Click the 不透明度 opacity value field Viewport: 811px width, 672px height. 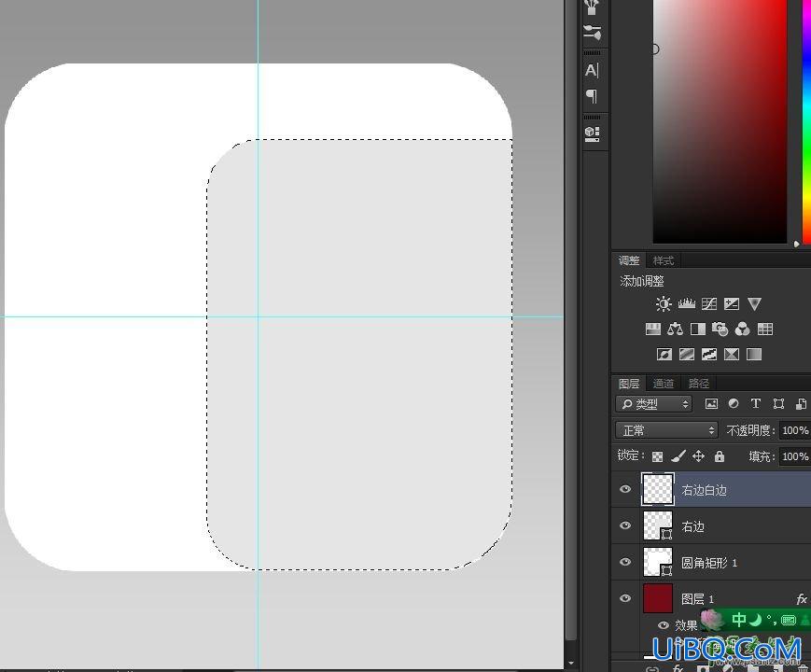click(x=795, y=430)
